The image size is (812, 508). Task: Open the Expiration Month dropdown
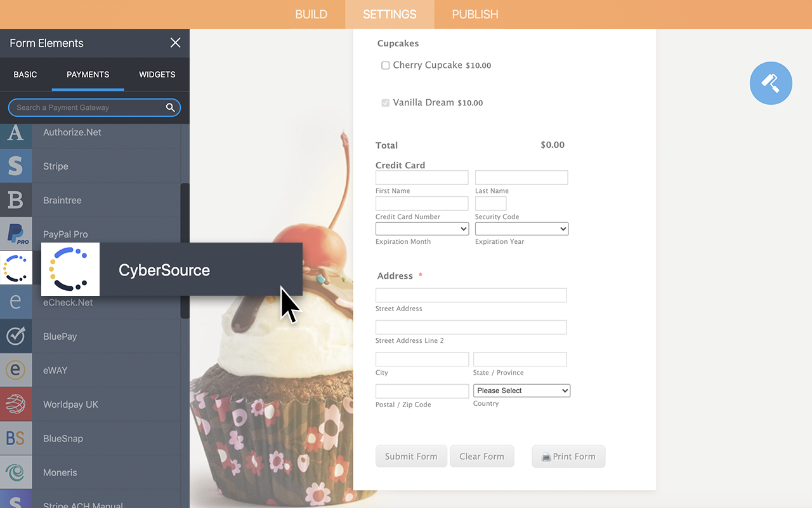[422, 229]
